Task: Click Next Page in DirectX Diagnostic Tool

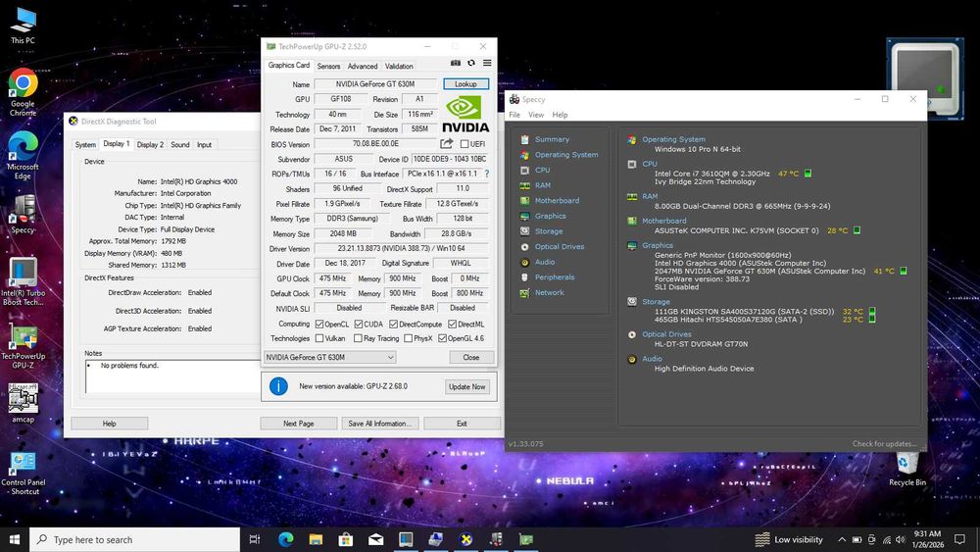Action: 299,424
